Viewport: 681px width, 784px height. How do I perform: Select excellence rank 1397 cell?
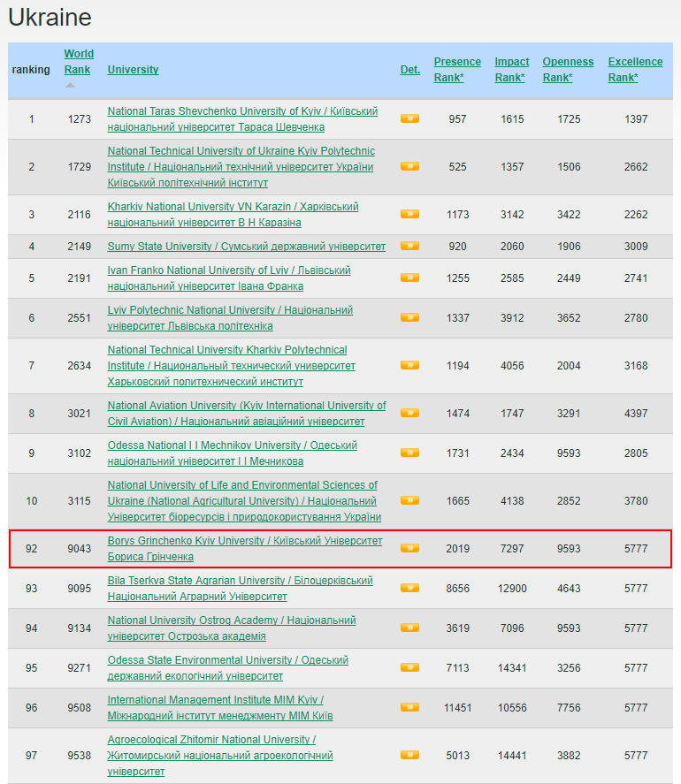point(636,119)
